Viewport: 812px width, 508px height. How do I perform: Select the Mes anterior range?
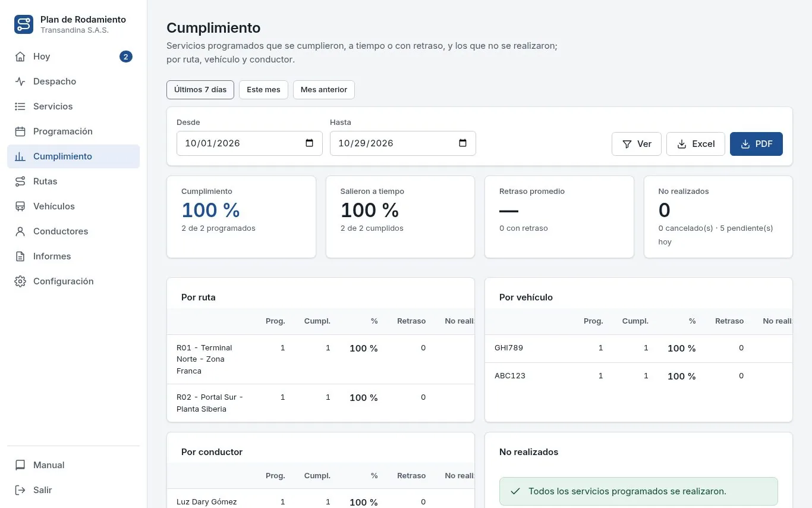click(324, 90)
